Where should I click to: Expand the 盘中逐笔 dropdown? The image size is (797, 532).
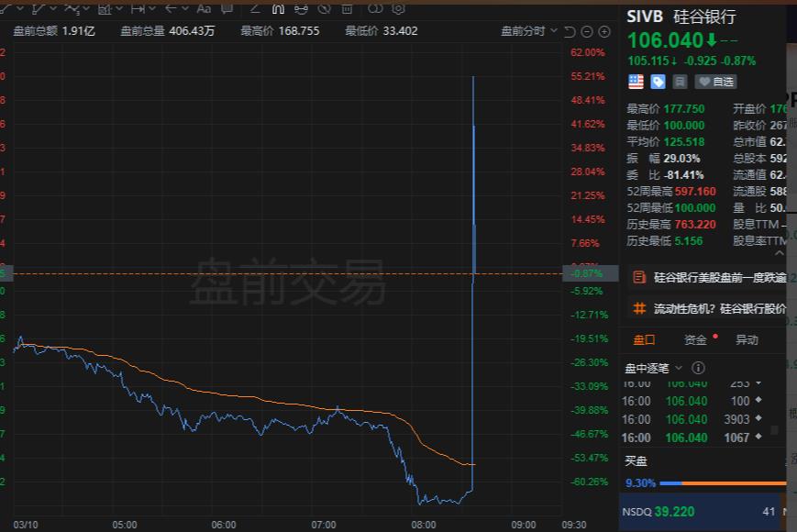(679, 368)
